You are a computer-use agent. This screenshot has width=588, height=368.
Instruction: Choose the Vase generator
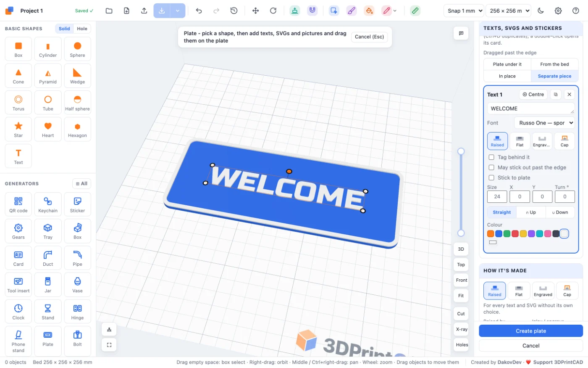tap(77, 284)
